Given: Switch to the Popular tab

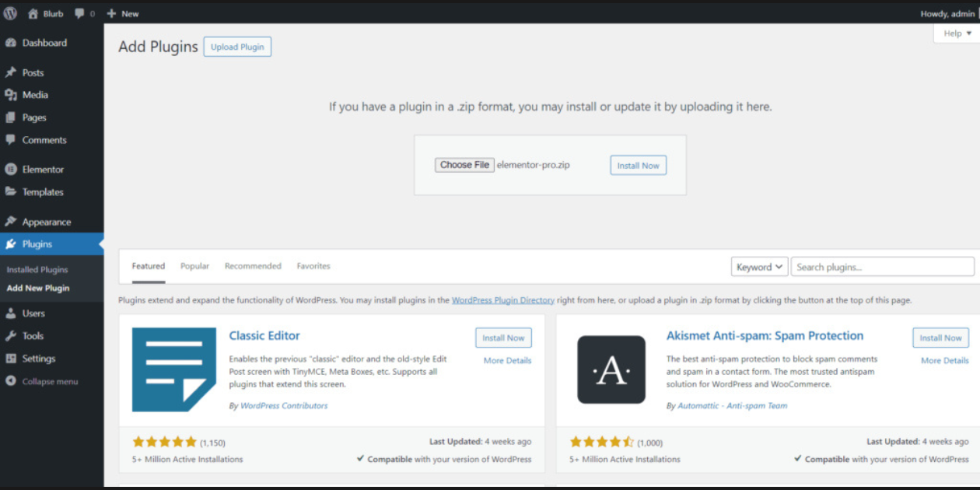Looking at the screenshot, I should pyautogui.click(x=194, y=266).
